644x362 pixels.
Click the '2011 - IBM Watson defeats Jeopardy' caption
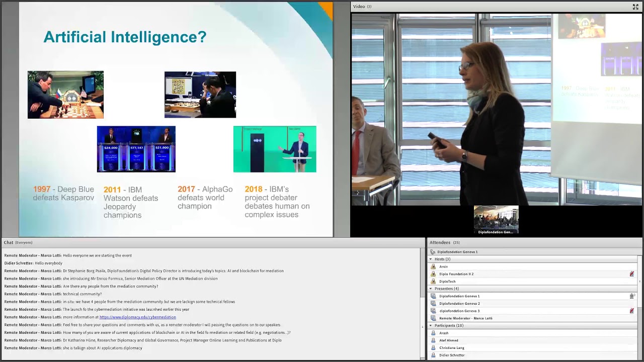131,203
